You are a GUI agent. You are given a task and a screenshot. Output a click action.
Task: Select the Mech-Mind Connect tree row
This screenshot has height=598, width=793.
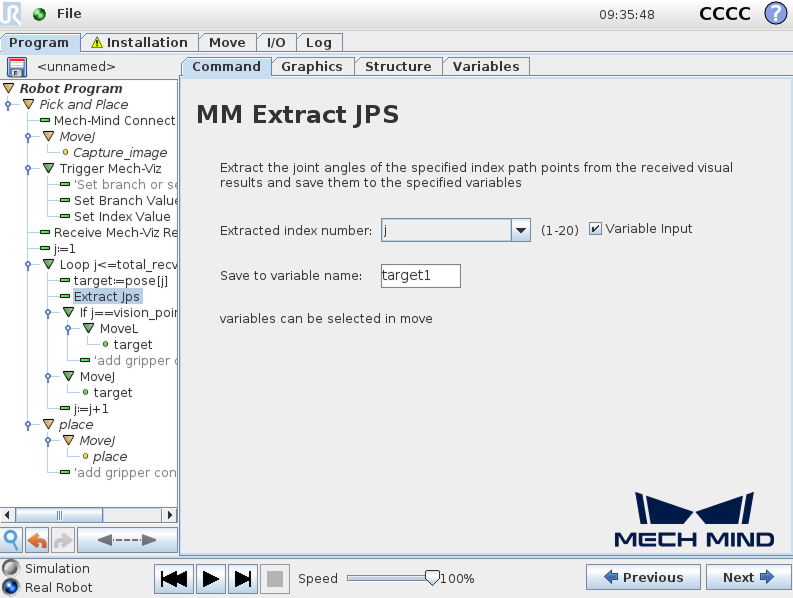pos(114,120)
